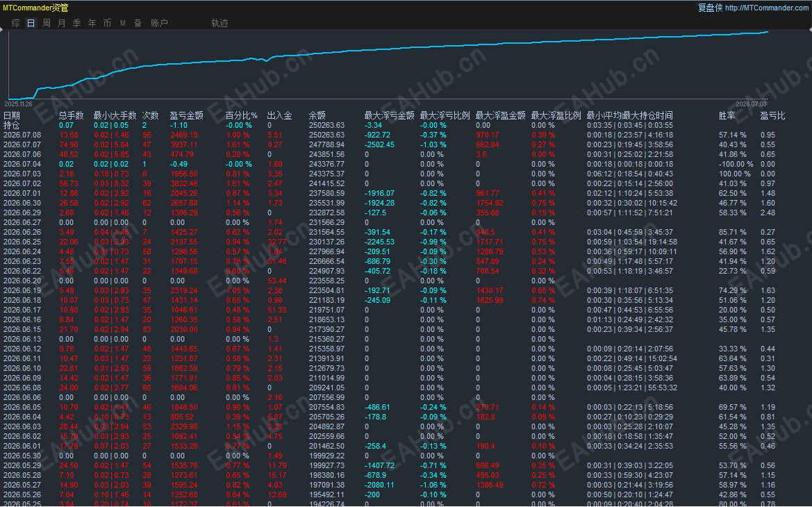Select the 年 yearly tab
Viewport: 812px width, 507px height.
coord(92,23)
